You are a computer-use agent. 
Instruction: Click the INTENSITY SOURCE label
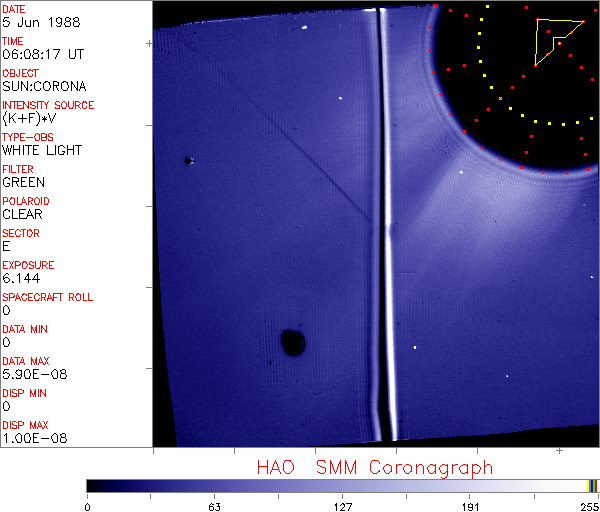tap(48, 105)
